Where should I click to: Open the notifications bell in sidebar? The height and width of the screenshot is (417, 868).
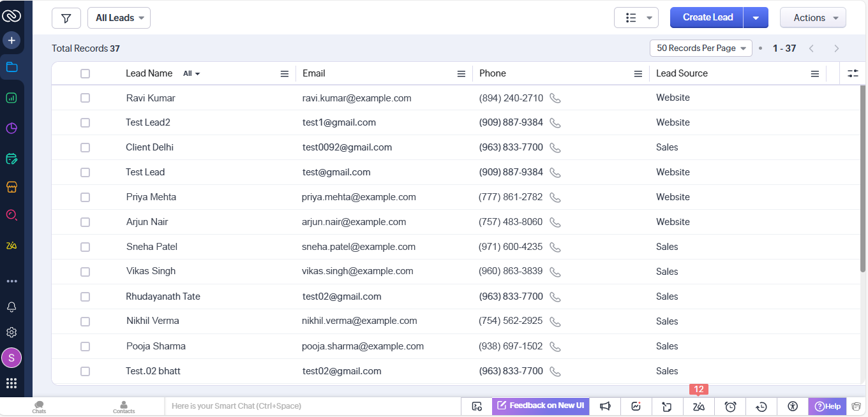tap(11, 307)
